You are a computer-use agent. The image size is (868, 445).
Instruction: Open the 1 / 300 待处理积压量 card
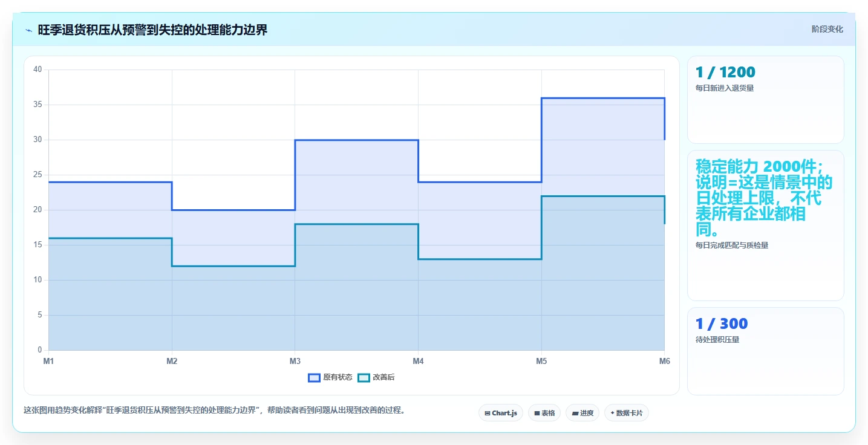765,351
